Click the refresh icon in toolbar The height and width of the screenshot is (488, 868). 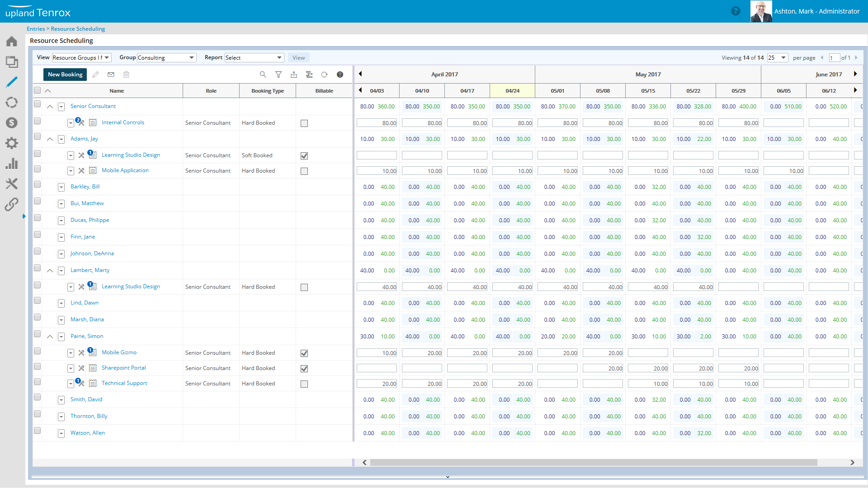point(324,75)
